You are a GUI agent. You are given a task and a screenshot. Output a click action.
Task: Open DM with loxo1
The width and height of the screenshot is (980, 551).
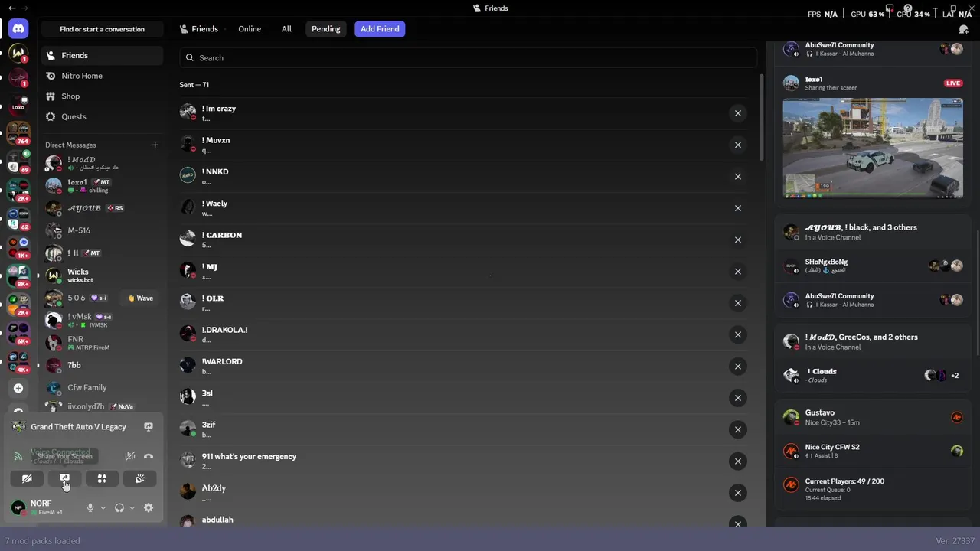[x=102, y=186]
